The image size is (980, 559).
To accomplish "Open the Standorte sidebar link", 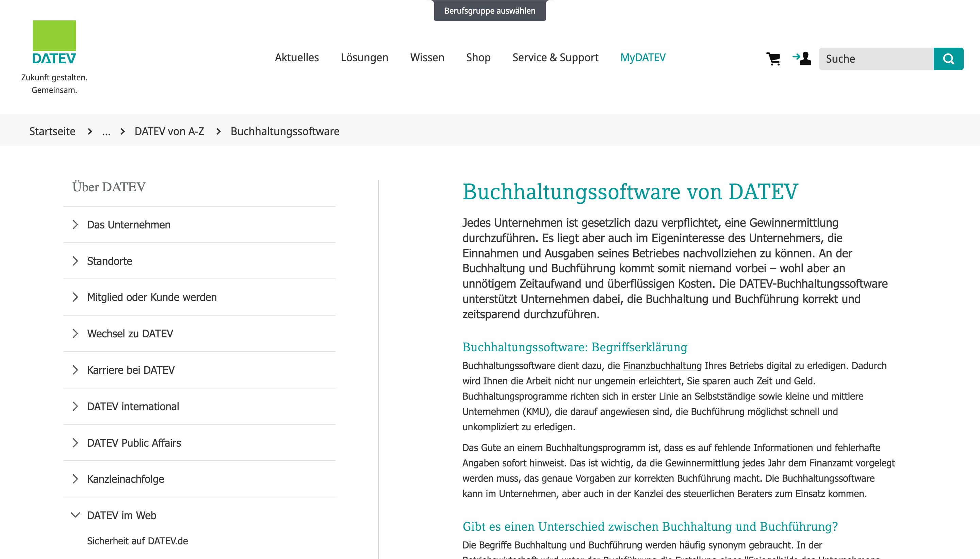I will click(109, 261).
